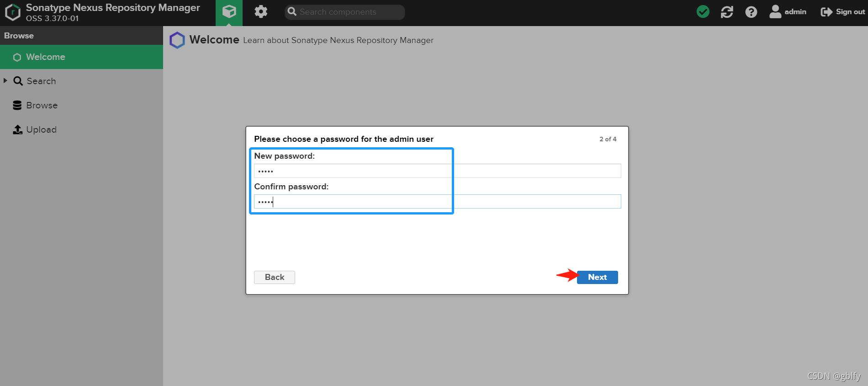Click the New password input field

437,171
